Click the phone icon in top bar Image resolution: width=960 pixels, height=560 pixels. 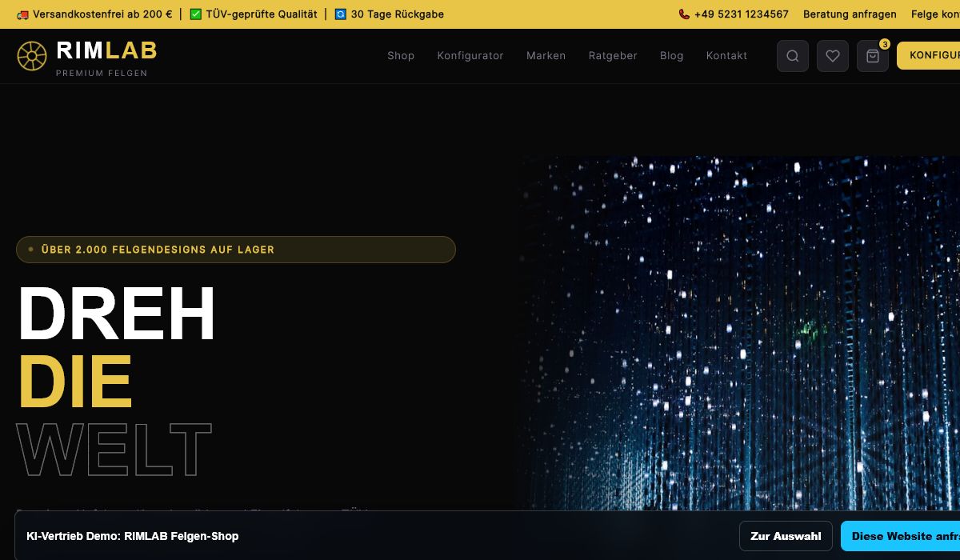(684, 14)
